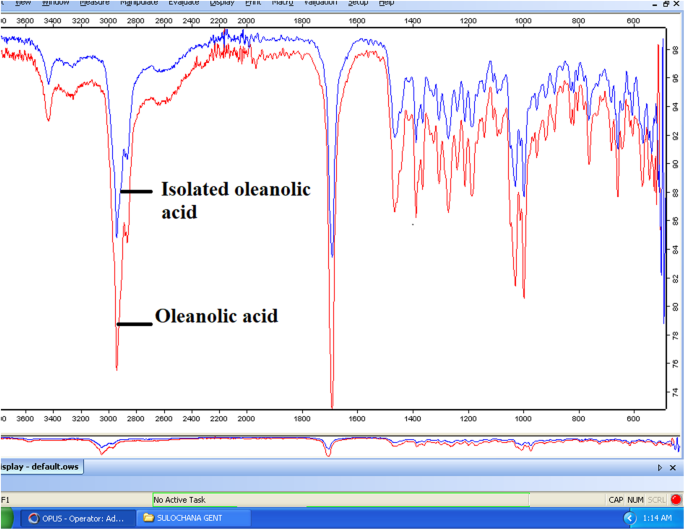Click the F1 help hint in the status bar
This screenshot has height=530, width=685.
(x=5, y=500)
